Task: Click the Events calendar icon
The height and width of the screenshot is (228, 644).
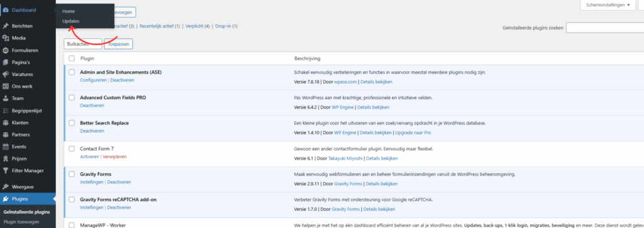Action: [x=5, y=146]
